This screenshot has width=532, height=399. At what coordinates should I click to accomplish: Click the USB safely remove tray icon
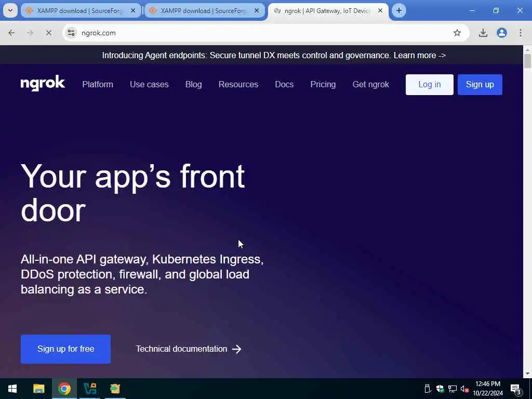(x=428, y=389)
